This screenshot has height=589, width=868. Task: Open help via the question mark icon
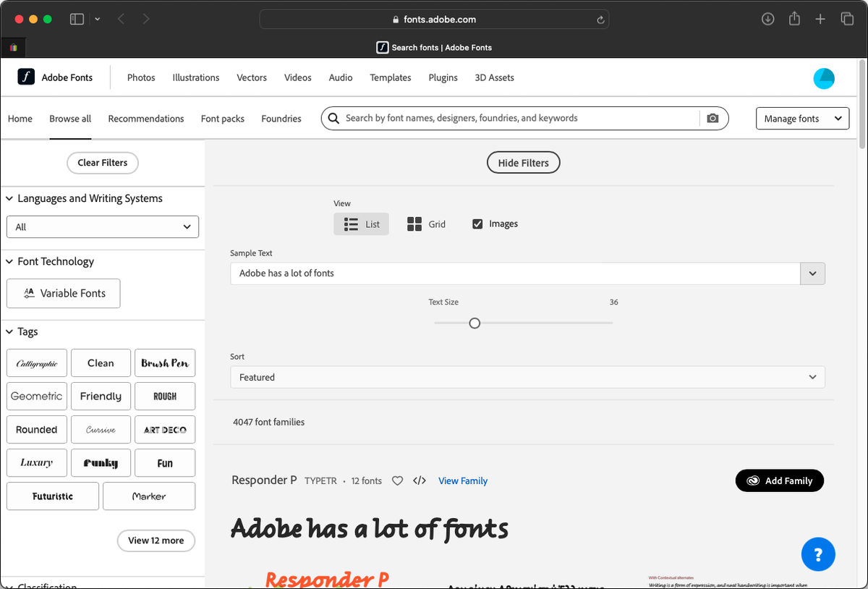[818, 554]
